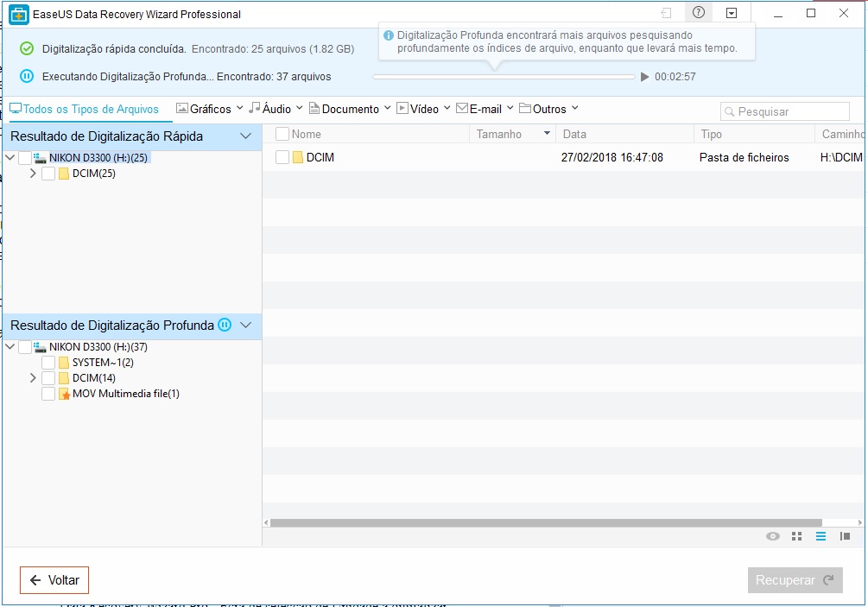Click the DCIM(14) folder icon
This screenshot has width=868, height=607.
pos(64,378)
